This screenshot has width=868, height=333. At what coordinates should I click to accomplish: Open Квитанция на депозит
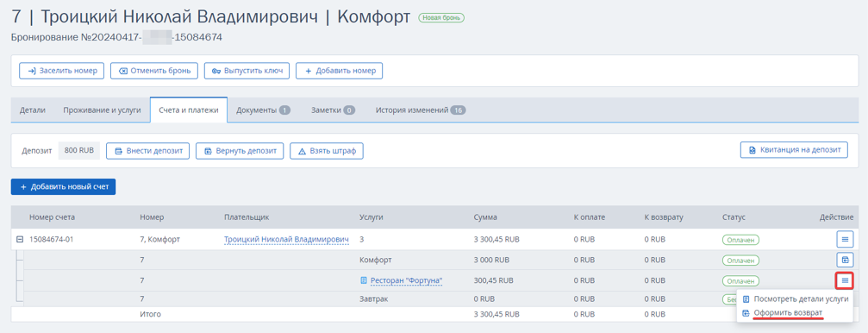[794, 149]
